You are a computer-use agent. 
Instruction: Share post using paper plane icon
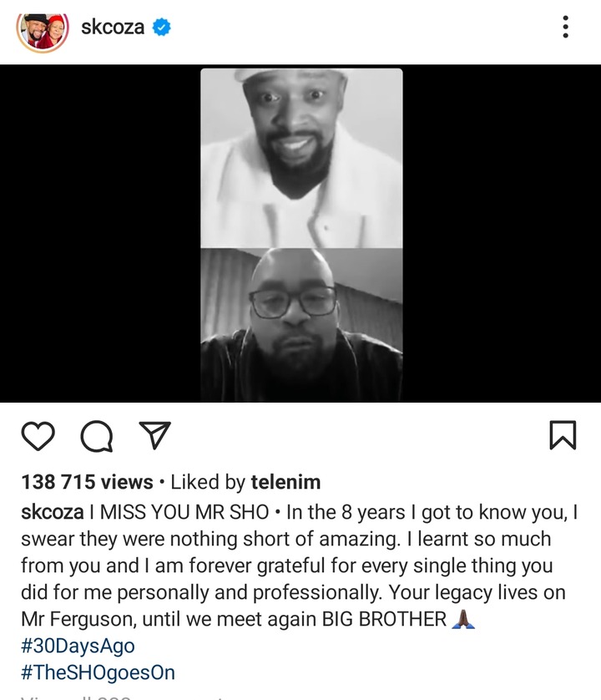tap(154, 434)
